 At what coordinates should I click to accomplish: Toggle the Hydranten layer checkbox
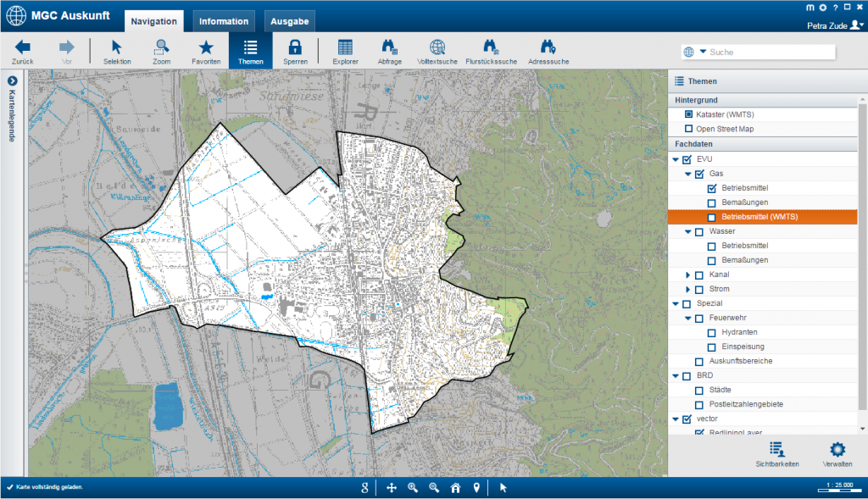pyautogui.click(x=712, y=332)
